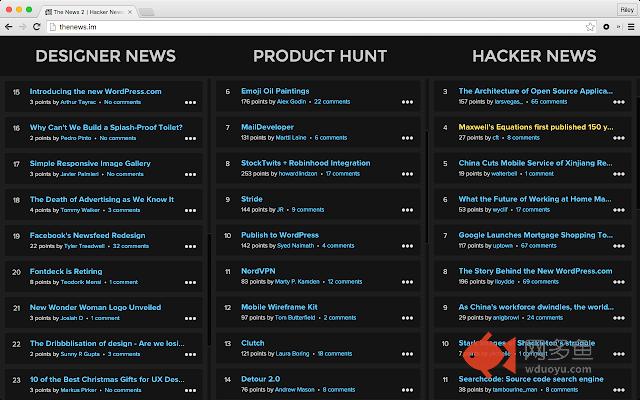This screenshot has height=400, width=640.
Task: Click author Alex Godin link
Action: (291, 102)
